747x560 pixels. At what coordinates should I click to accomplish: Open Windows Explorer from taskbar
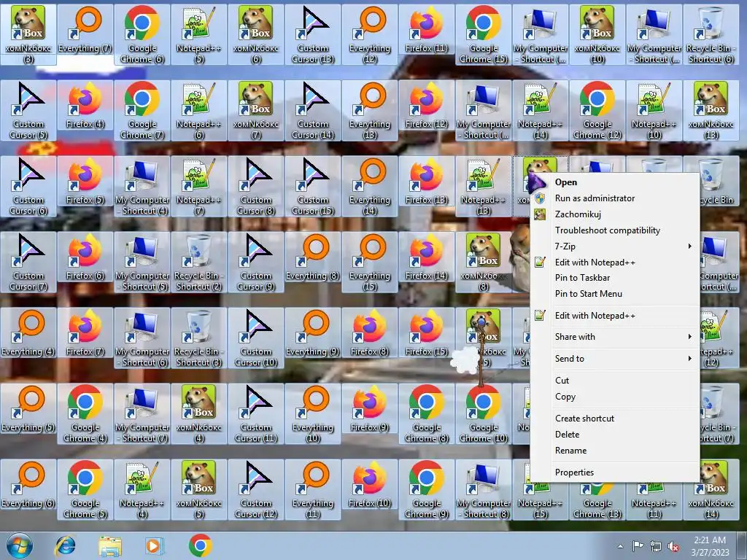coord(110,545)
